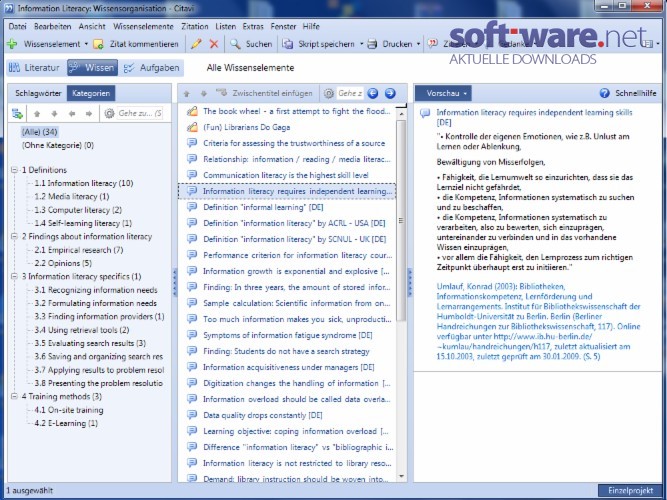The height and width of the screenshot is (500, 667).
Task: Click the green plus Wissenselement icon
Action: point(12,43)
